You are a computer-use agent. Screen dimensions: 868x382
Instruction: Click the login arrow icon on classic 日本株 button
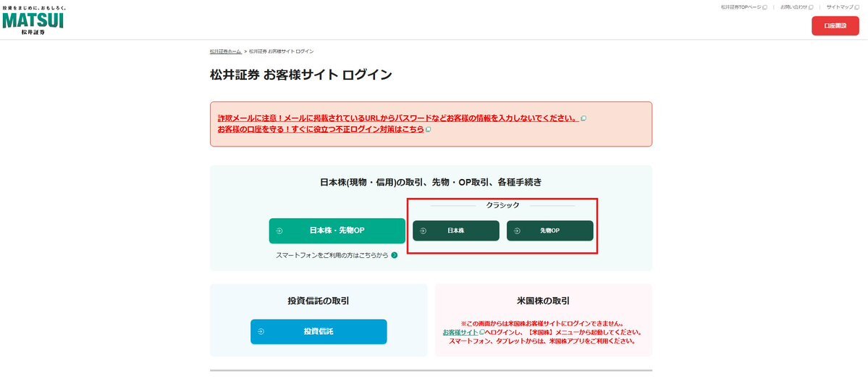423,231
